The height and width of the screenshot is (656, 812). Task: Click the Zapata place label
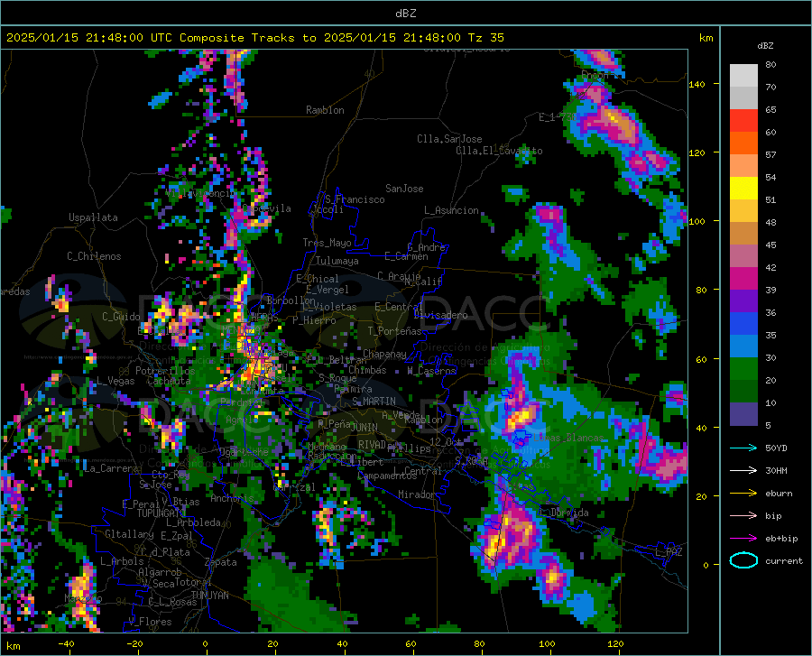click(220, 562)
